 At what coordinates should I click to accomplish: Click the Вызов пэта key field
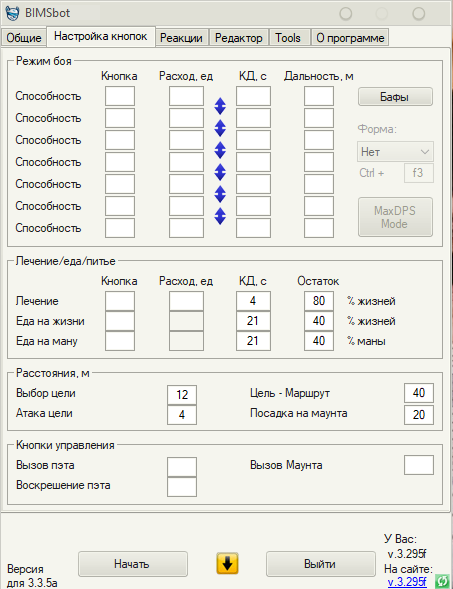[x=182, y=467]
